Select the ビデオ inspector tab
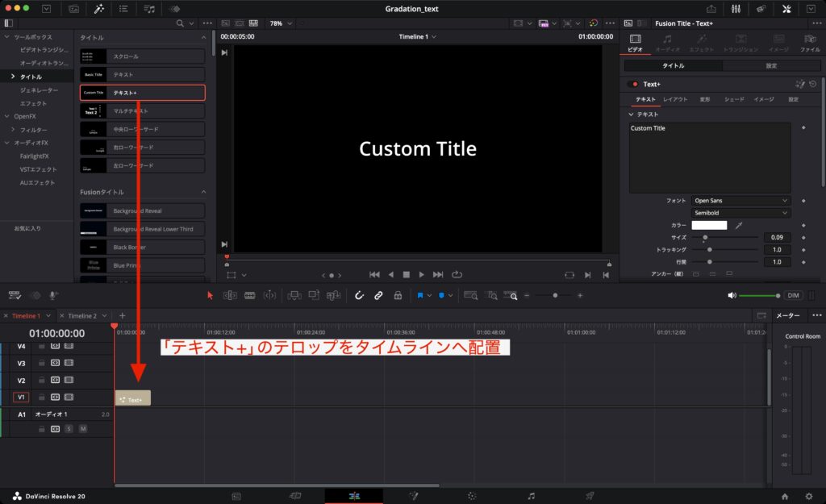This screenshot has height=504, width=826. 636,44
